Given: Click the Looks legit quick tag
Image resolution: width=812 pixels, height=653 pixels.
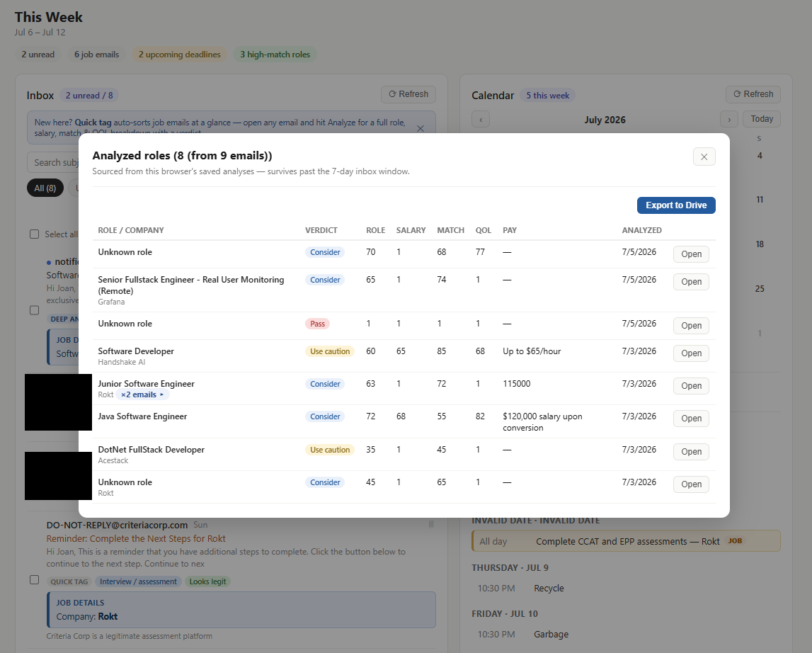Looking at the screenshot, I should pos(207,581).
